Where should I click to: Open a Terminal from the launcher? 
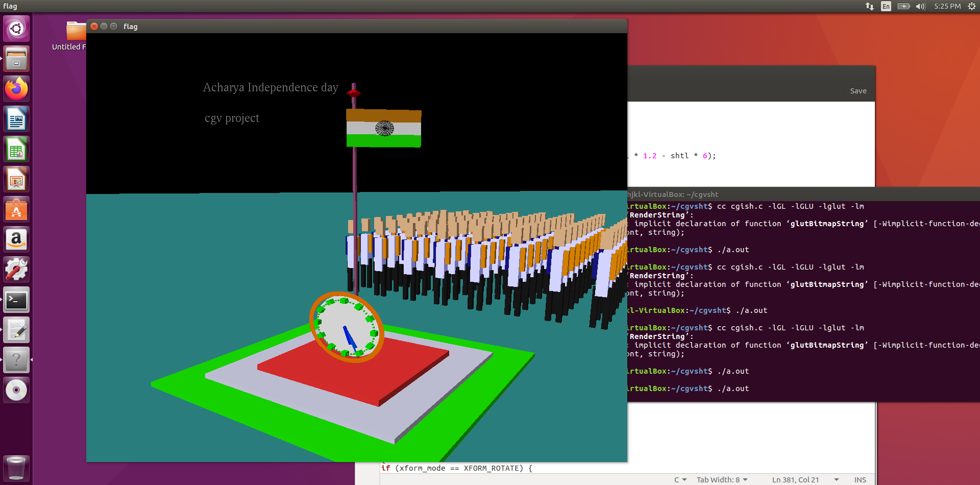tap(16, 300)
